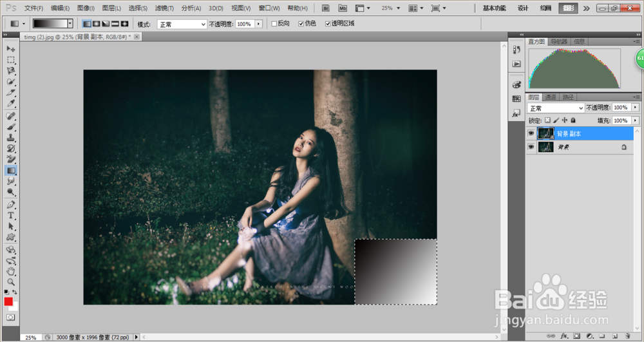The height and width of the screenshot is (342, 644).
Task: Open the 文件(F) menu
Action: pos(33,8)
